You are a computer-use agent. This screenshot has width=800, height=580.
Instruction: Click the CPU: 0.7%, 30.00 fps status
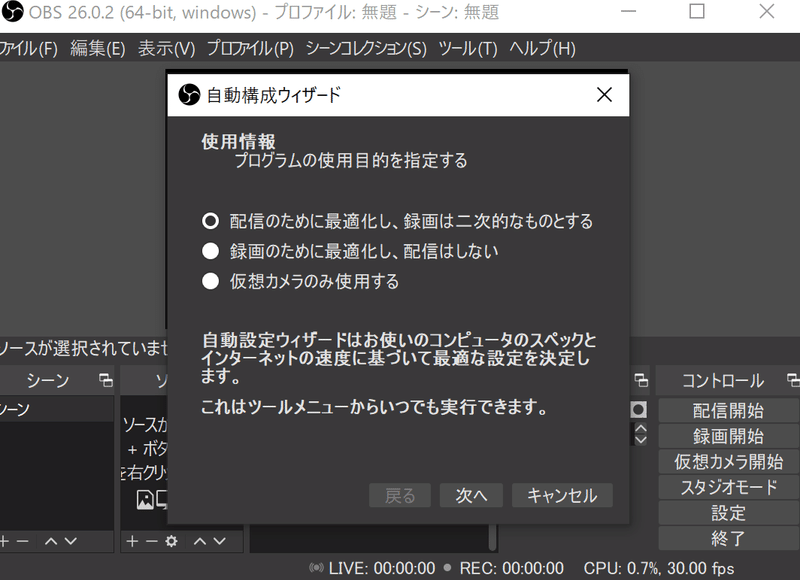(x=659, y=568)
